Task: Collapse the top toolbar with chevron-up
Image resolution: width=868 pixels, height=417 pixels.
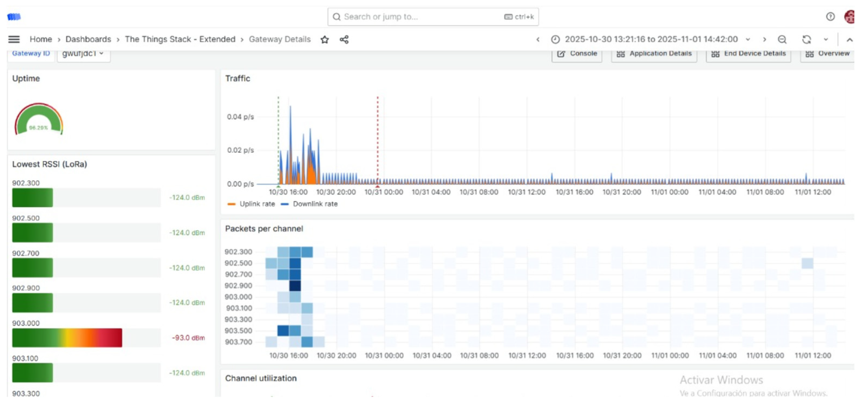Action: tap(850, 40)
